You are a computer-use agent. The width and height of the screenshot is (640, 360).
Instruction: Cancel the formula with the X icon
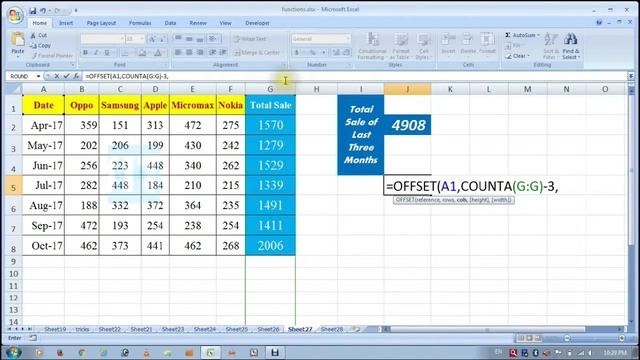tap(57, 76)
